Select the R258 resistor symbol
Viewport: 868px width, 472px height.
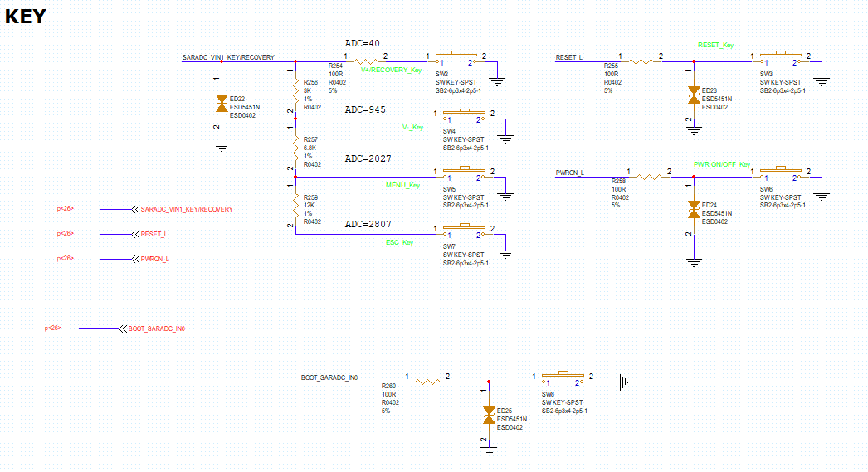pos(649,177)
